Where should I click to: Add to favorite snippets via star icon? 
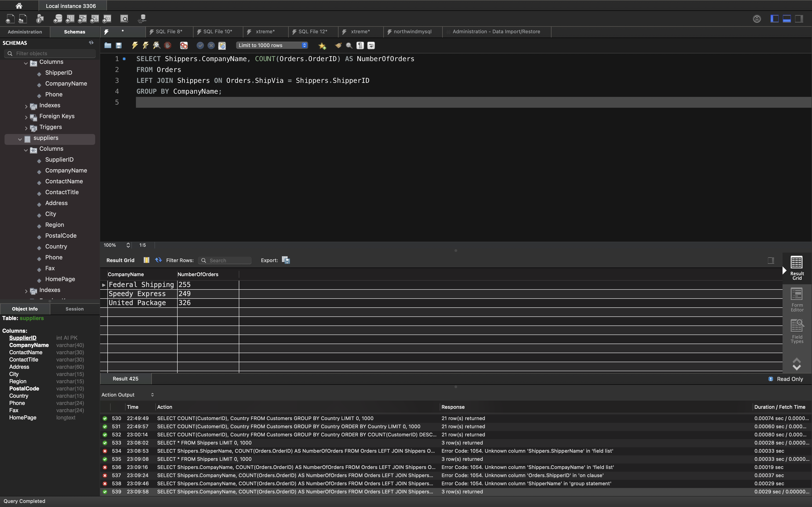coord(322,45)
